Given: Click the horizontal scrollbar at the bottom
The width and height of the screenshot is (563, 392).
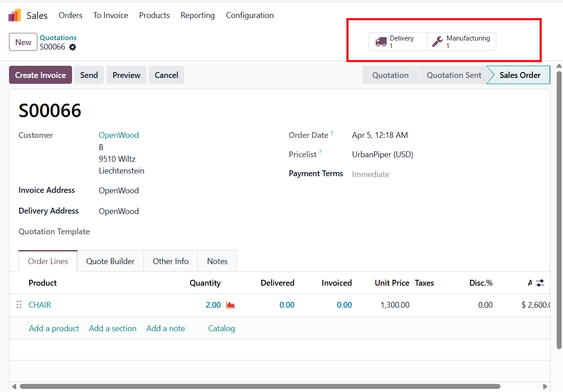Looking at the screenshot, I should click(260, 386).
